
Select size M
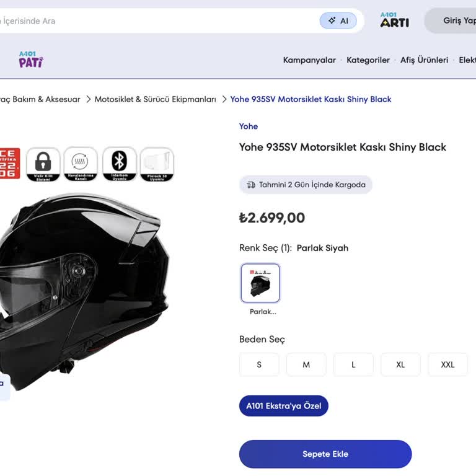pos(306,364)
